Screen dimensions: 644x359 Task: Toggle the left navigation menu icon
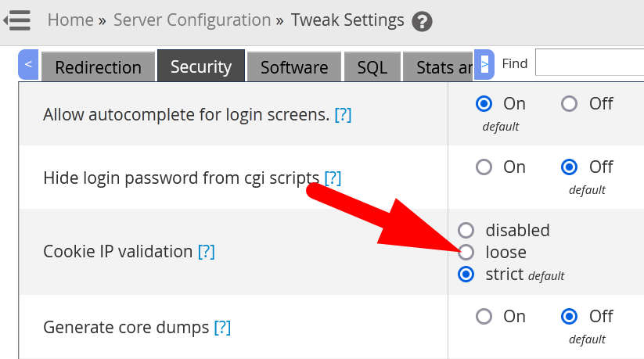17,20
